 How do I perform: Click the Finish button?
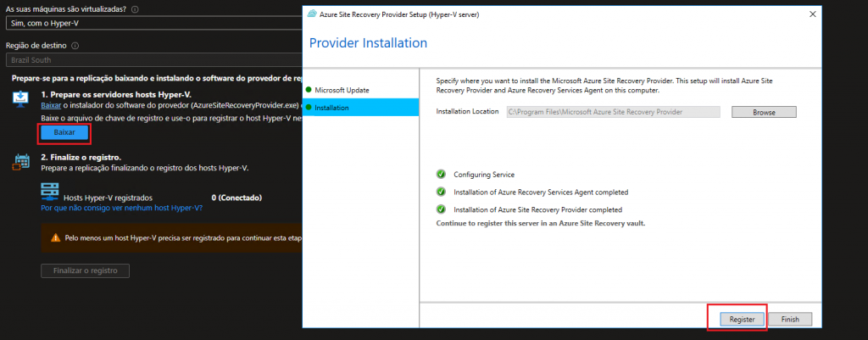790,319
